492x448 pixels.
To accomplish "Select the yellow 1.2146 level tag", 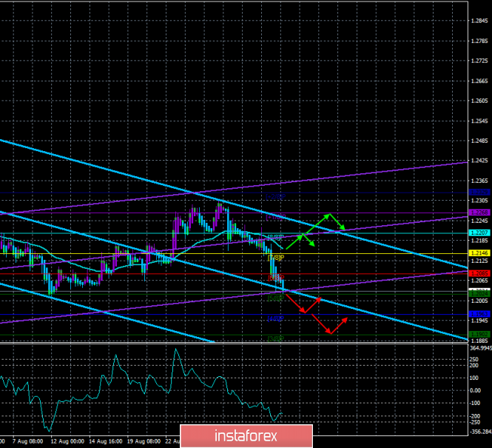I will (479, 253).
